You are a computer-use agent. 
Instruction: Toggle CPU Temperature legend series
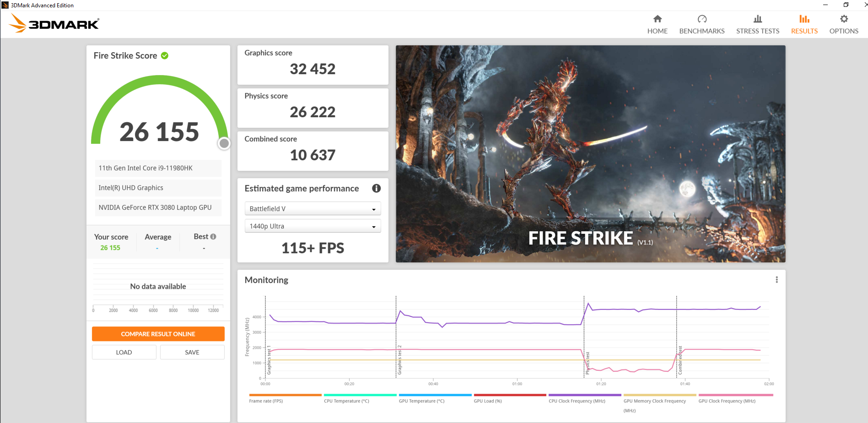[346, 401]
